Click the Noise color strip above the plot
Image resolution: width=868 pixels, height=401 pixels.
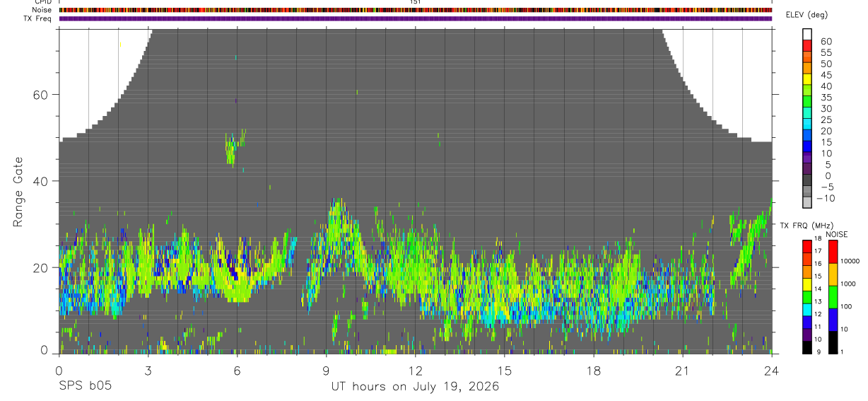click(416, 10)
